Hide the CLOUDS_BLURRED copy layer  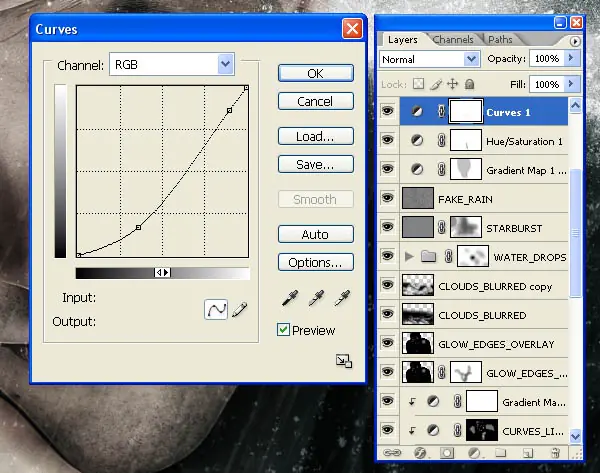click(x=388, y=285)
